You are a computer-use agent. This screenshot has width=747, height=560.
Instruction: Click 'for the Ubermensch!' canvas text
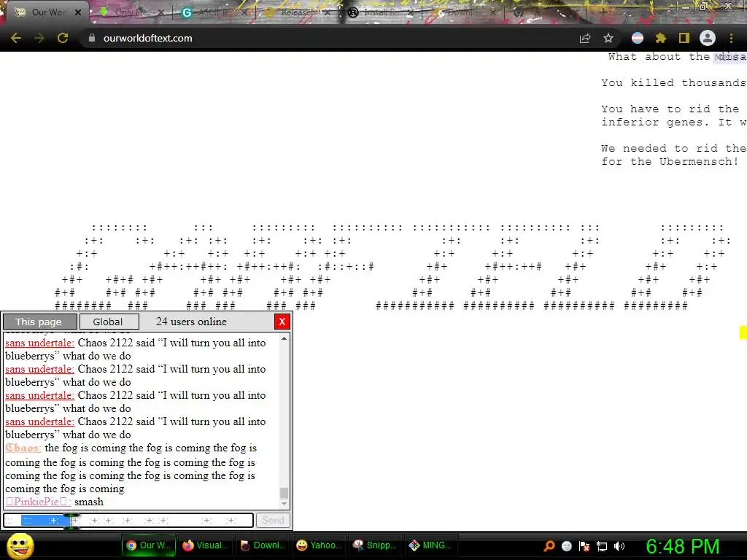pyautogui.click(x=670, y=161)
